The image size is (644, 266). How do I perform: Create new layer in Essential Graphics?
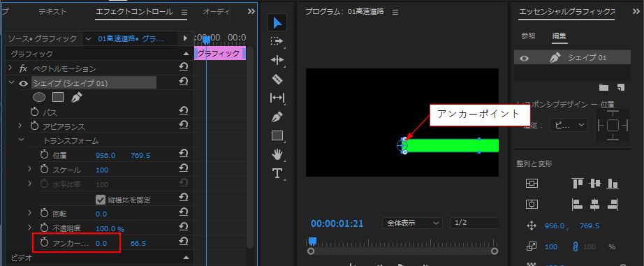[x=620, y=87]
